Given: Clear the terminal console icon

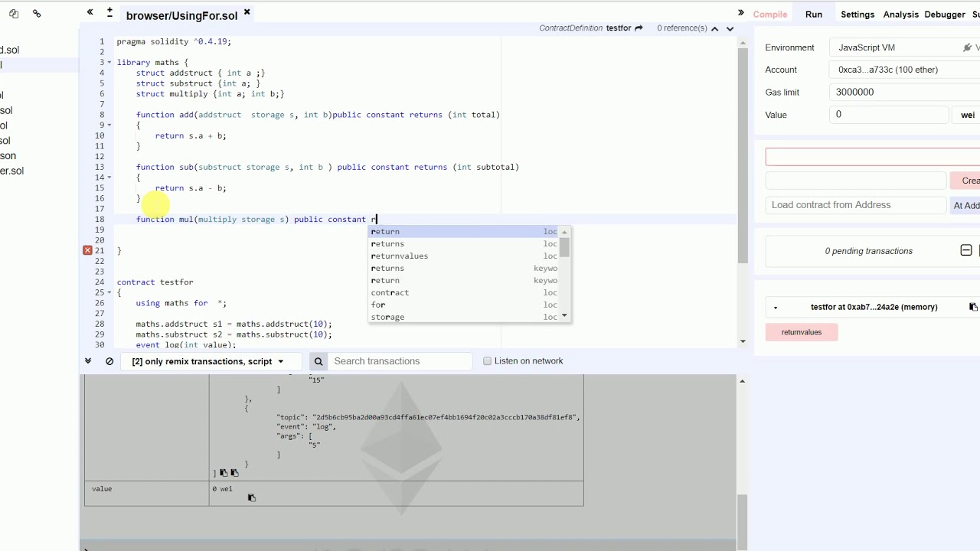Looking at the screenshot, I should pyautogui.click(x=109, y=361).
